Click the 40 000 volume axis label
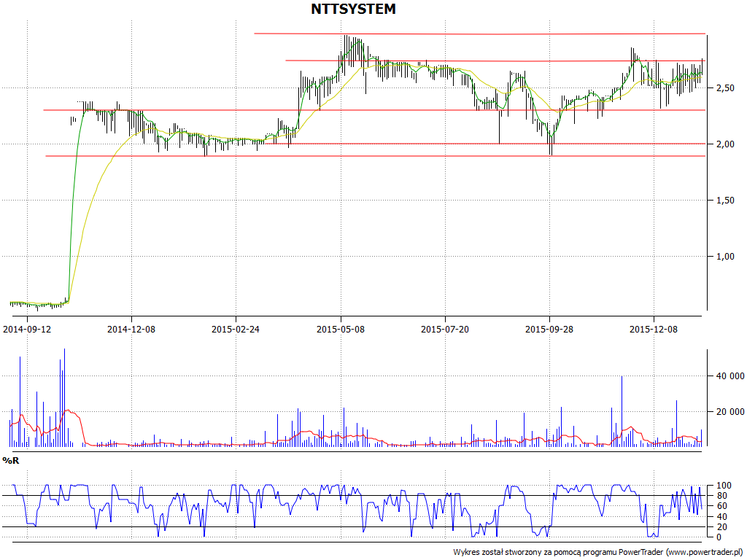 coord(730,376)
